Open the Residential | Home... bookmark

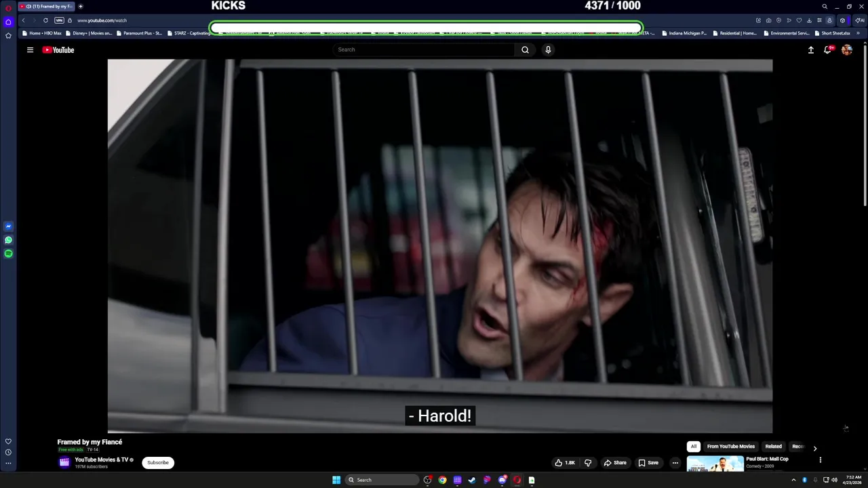coord(735,33)
